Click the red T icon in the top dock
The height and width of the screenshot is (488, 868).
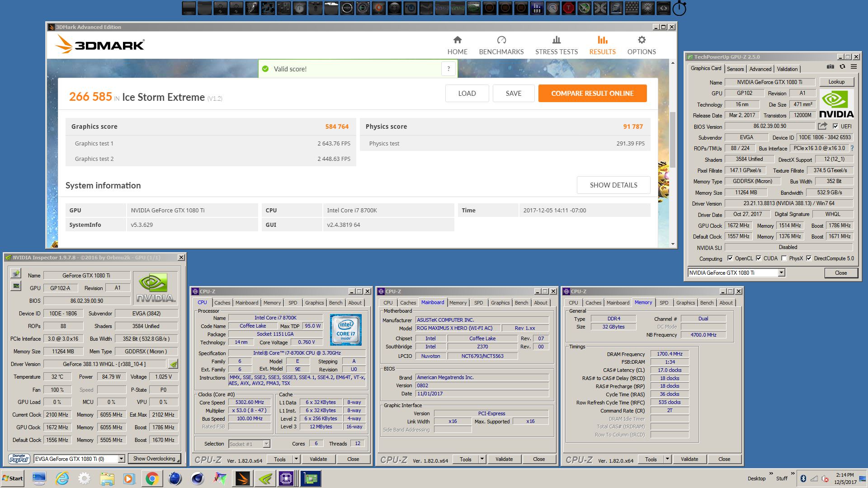click(x=569, y=8)
